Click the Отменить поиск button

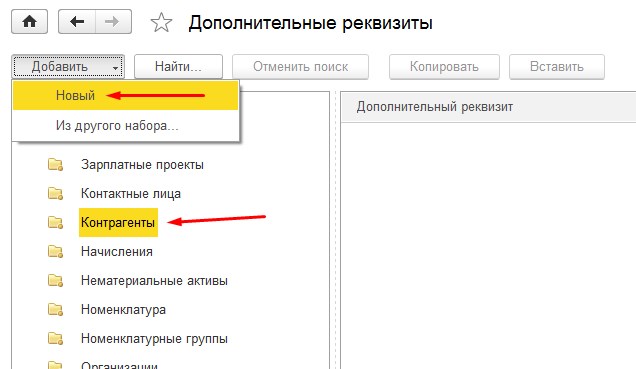(301, 67)
